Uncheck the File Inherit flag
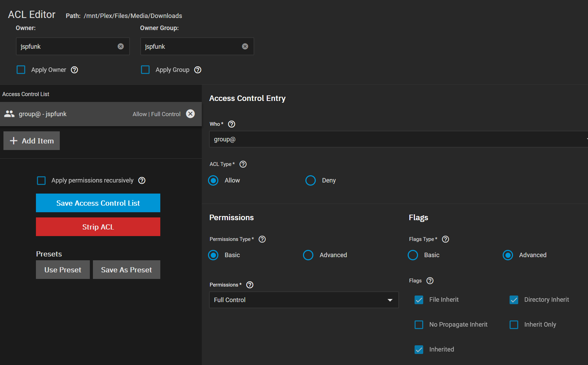The image size is (588, 365). [x=419, y=300]
